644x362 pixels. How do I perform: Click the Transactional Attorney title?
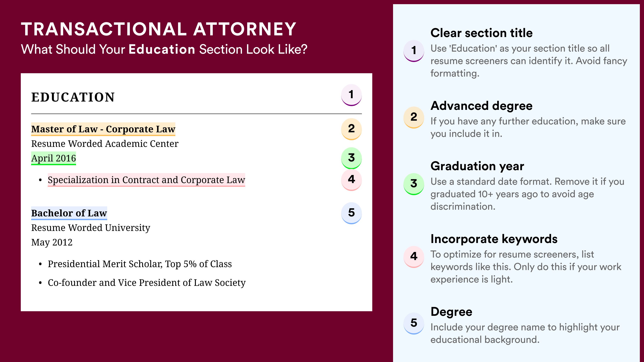tap(159, 29)
